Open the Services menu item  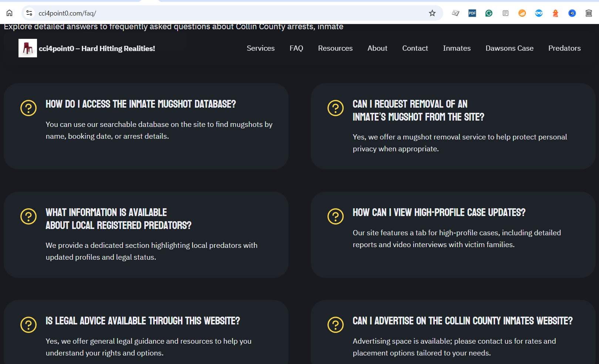pyautogui.click(x=260, y=48)
